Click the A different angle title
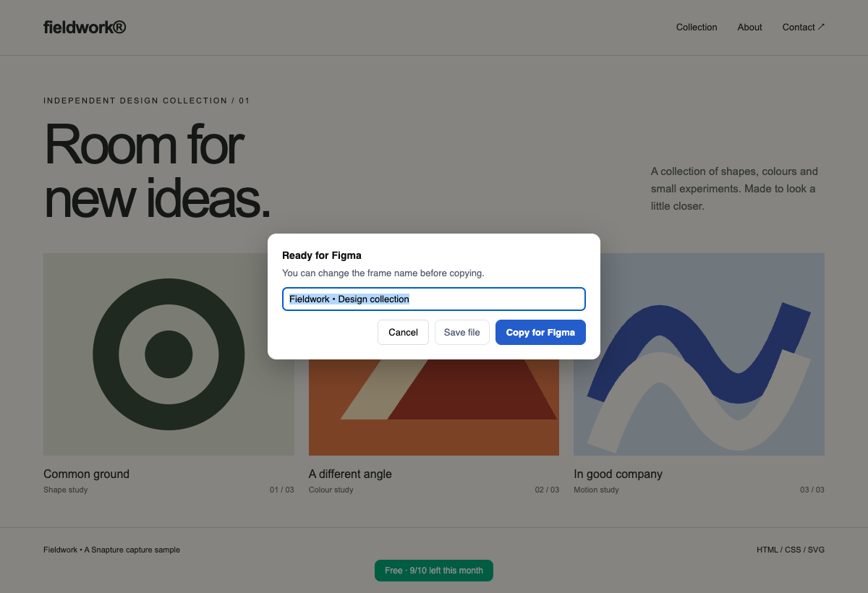 coord(350,474)
